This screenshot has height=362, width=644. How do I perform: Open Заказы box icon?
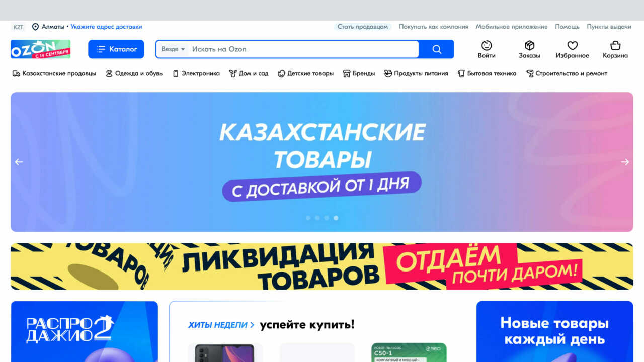pos(529,45)
